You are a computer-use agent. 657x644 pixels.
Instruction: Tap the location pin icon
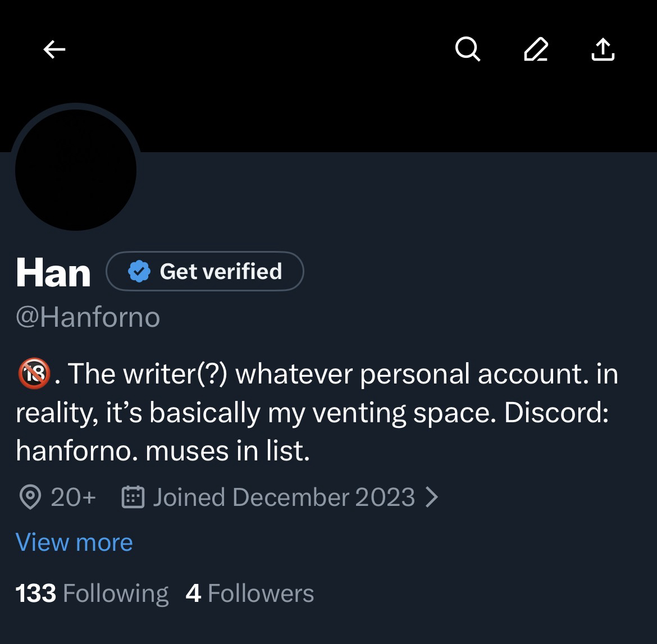(30, 497)
